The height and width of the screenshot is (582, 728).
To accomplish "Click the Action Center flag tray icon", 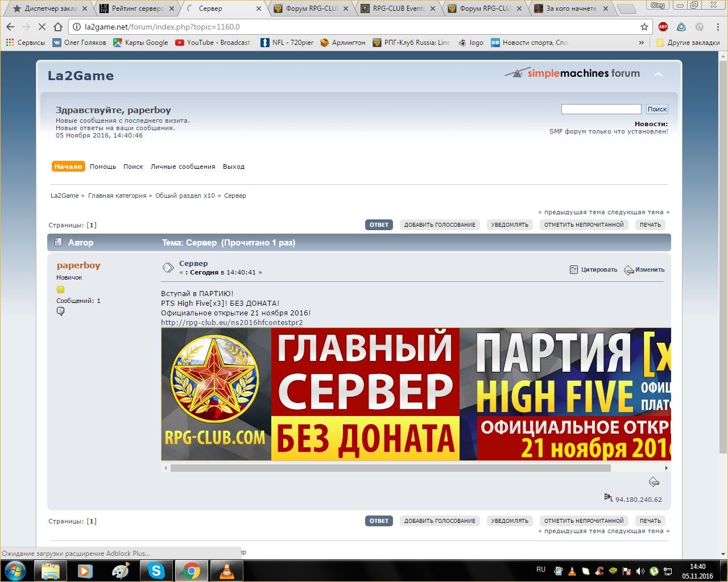I will pyautogui.click(x=627, y=571).
